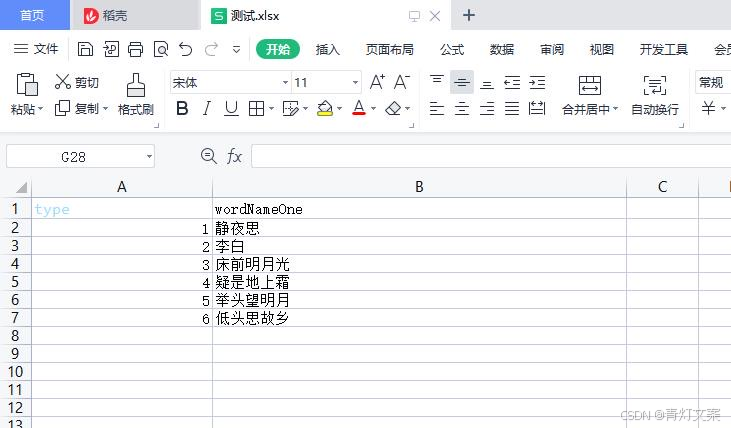Open Merge and Center dropdown arrow
731x428 pixels.
click(615, 109)
